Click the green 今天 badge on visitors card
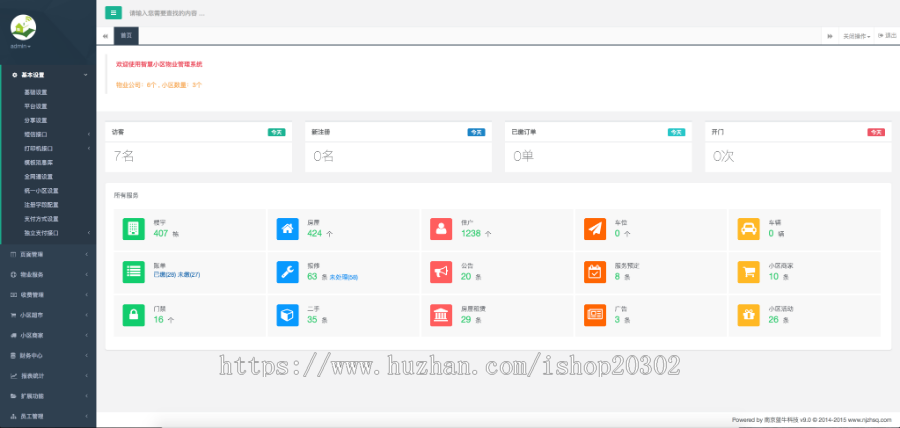The width and height of the screenshot is (900, 428). point(277,132)
